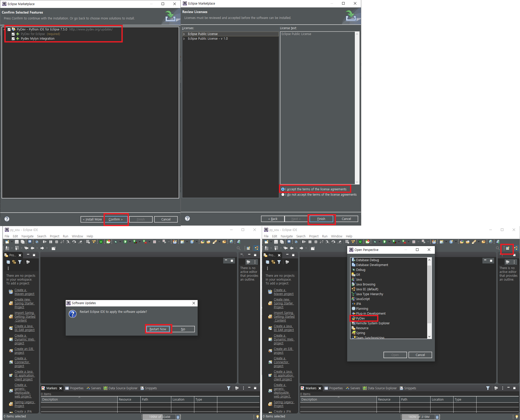This screenshot has height=420, width=520.
Task: Click Save icon in left Eclipse toolbar
Action: coord(17,242)
